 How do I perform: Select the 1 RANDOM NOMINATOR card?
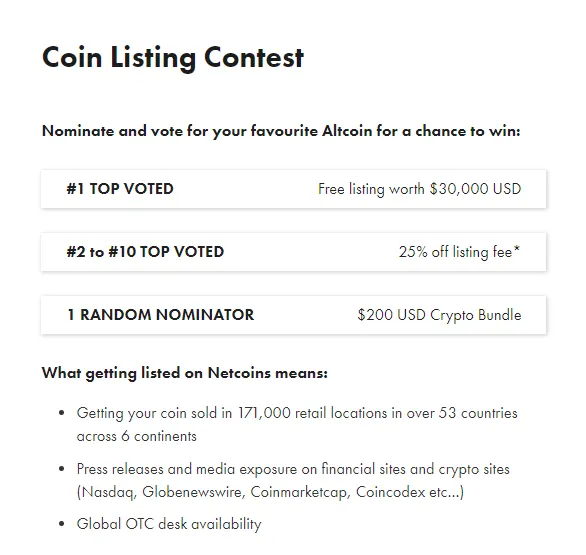[293, 315]
